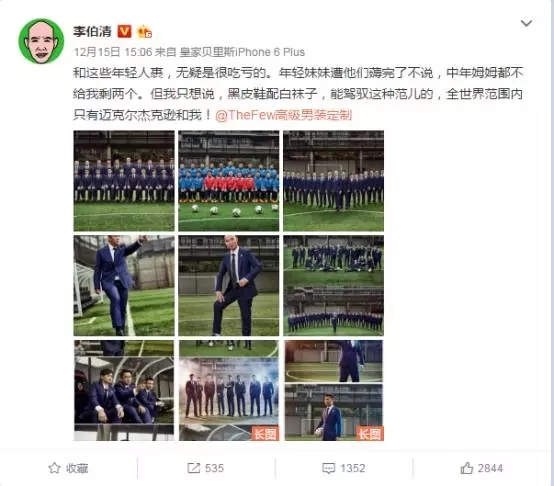The height and width of the screenshot is (486, 554).
Task: Click the repost icon showing 535
Action: tap(194, 468)
